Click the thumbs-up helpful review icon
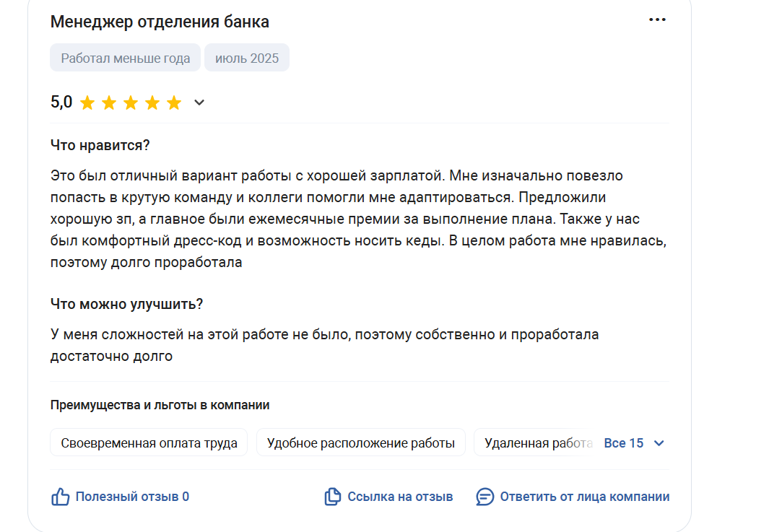This screenshot has width=769, height=532. [x=61, y=497]
